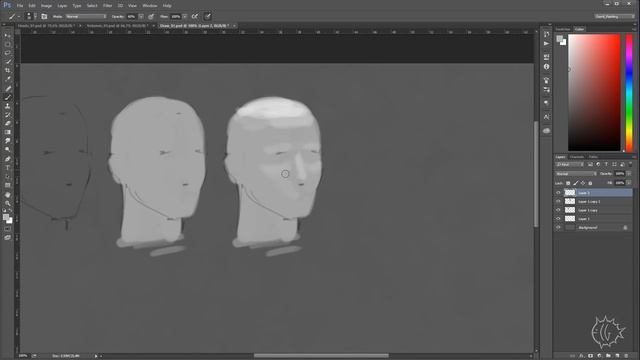The width and height of the screenshot is (640, 360).
Task: Hide the Layer 1 copy 2 layer
Action: click(x=558, y=201)
